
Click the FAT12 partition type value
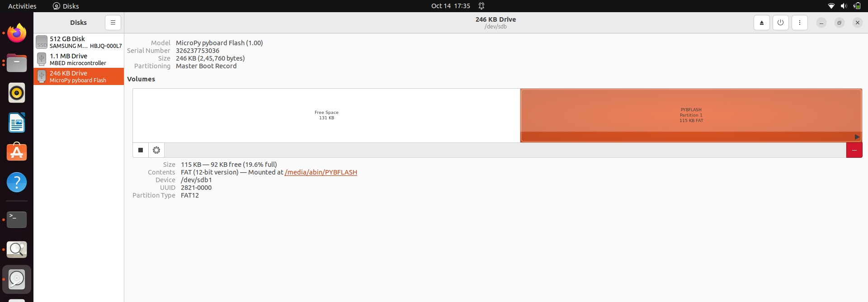[x=190, y=195]
